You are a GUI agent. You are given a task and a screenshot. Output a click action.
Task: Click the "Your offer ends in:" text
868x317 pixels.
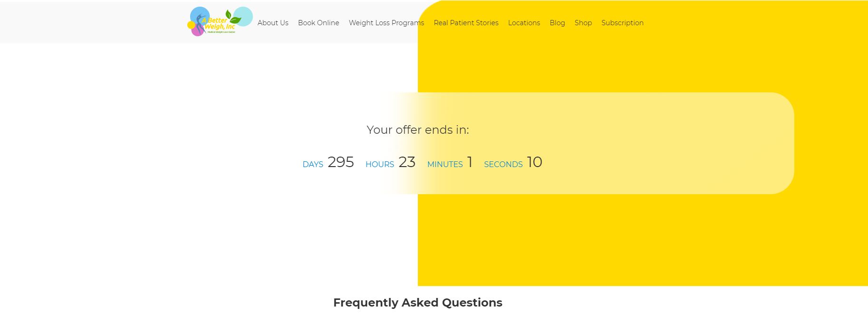coord(417,130)
